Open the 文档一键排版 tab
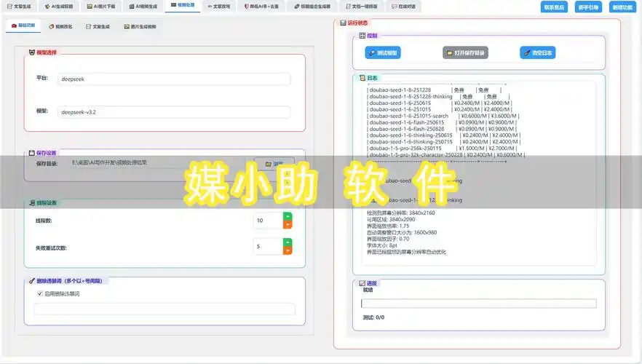The height and width of the screenshot is (364, 642). tap(362, 6)
